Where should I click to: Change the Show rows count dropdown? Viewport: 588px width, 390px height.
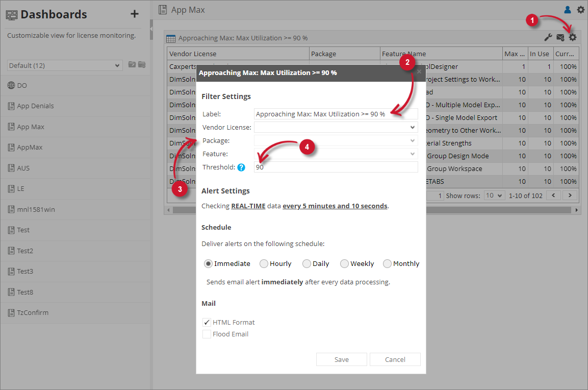494,196
